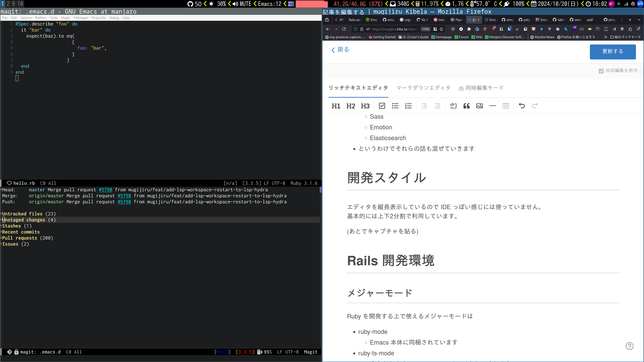This screenshot has height=362, width=644.
Task: Insert a horizontal divider line
Action: pos(492,106)
